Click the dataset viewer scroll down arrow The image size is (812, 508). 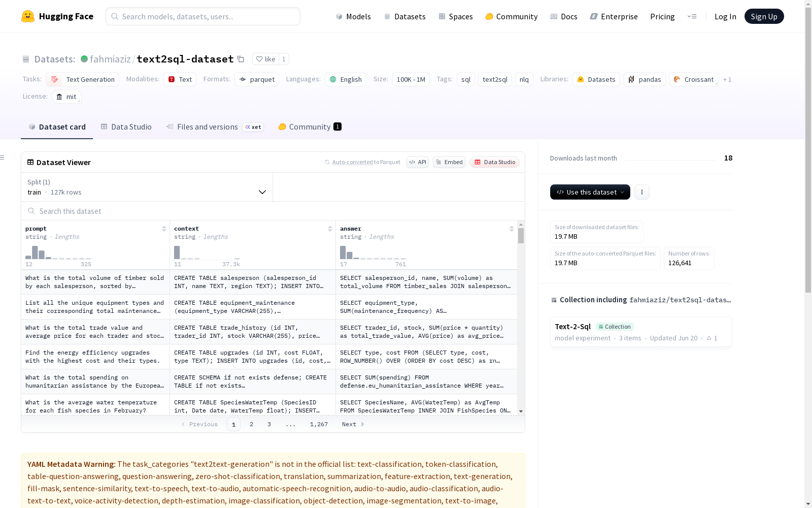click(521, 411)
